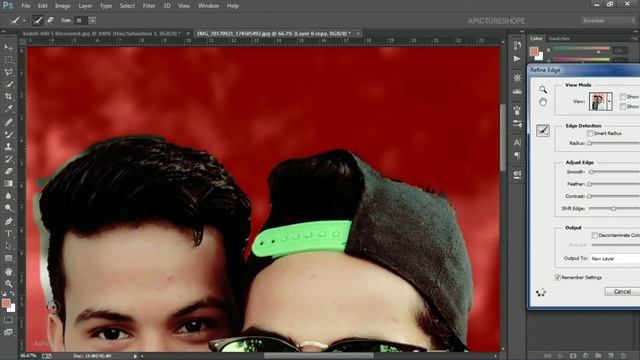The width and height of the screenshot is (640, 360).
Task: Select the Eyedropper tool
Action: 8,109
